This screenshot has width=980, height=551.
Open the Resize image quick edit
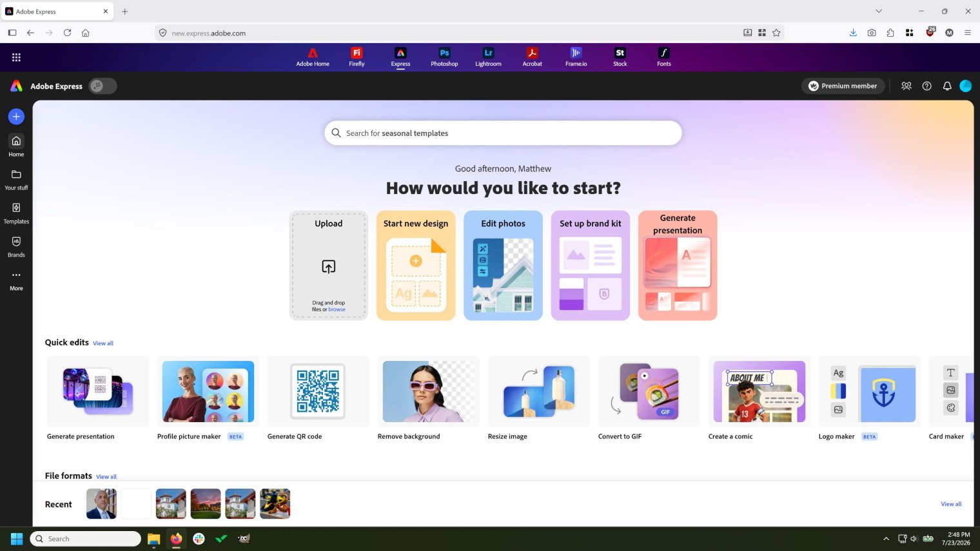(x=539, y=391)
